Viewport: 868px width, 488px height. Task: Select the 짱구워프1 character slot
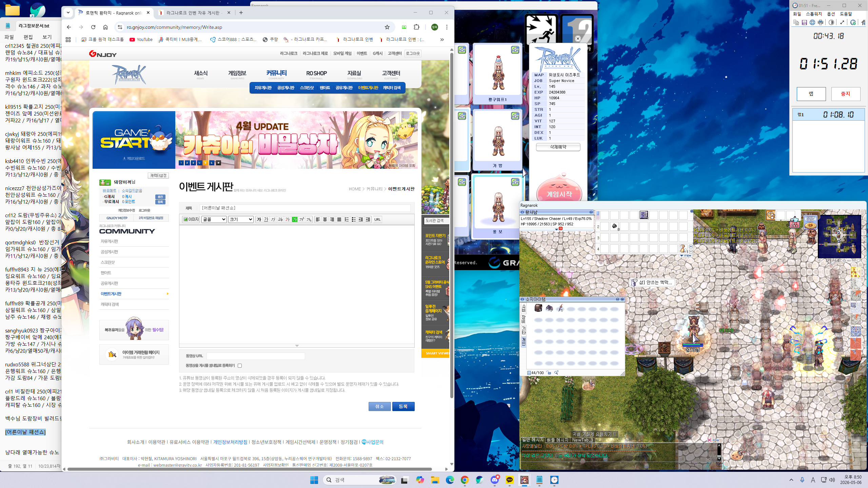[x=497, y=74]
